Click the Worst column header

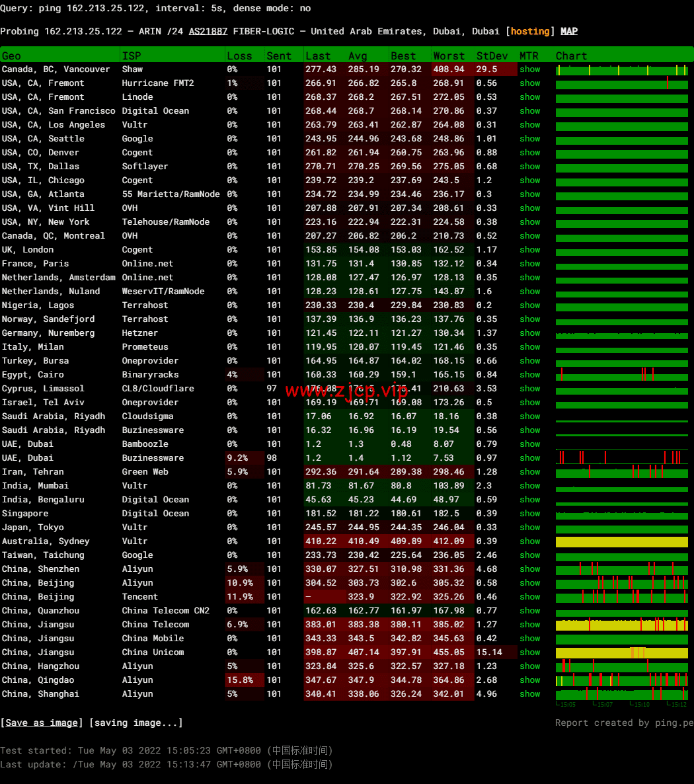click(x=449, y=56)
